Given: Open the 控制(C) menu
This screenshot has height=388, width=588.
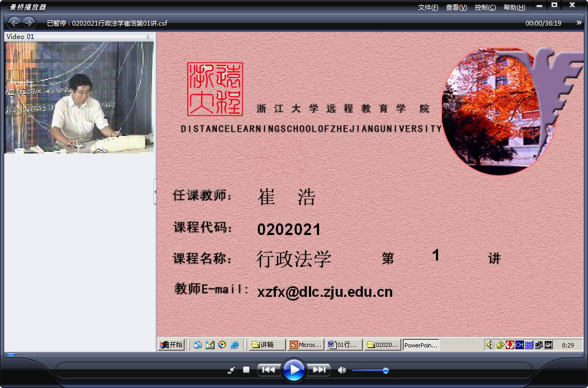Looking at the screenshot, I should tap(485, 7).
